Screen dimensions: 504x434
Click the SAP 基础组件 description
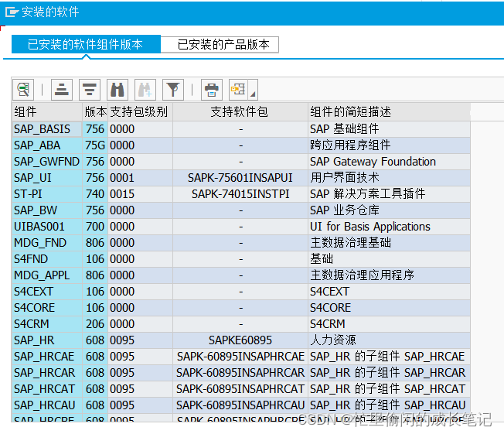coord(389,129)
